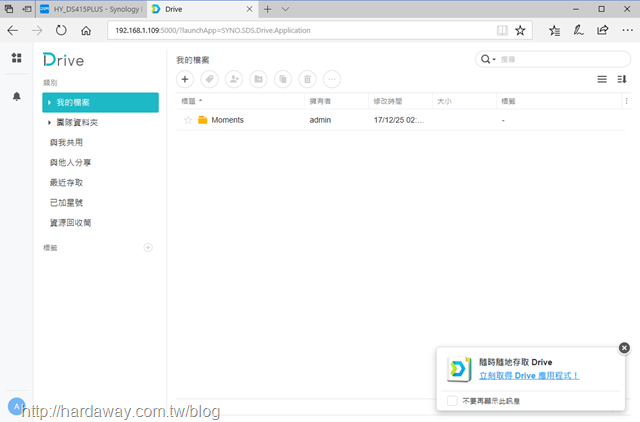Expand the 我的檔案 tree arrow

49,102
